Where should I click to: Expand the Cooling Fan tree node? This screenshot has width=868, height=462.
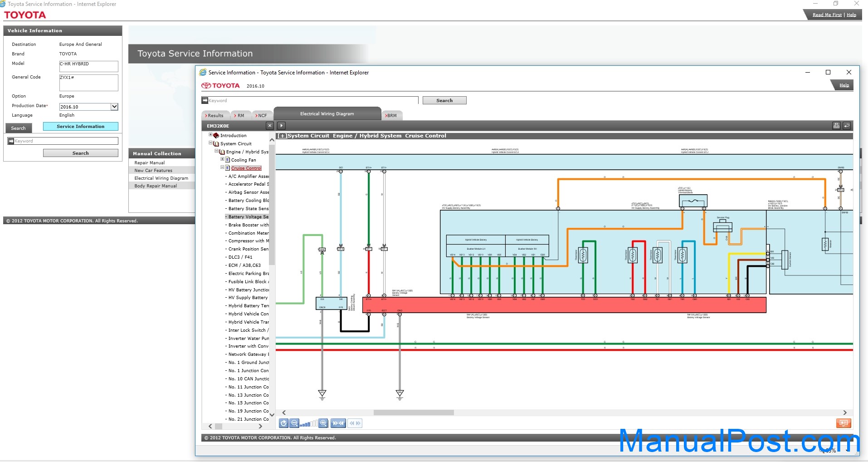[222, 159]
